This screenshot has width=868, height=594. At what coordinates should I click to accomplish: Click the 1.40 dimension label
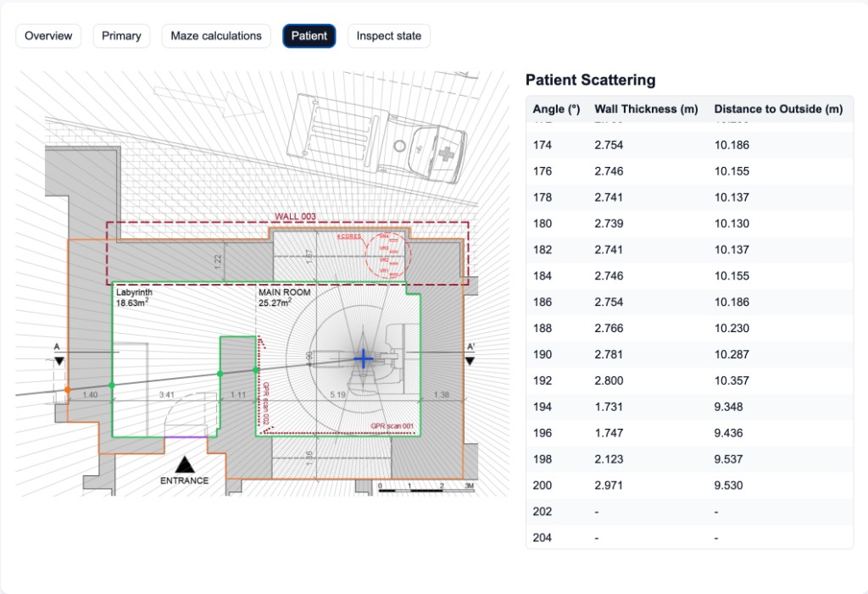90,395
